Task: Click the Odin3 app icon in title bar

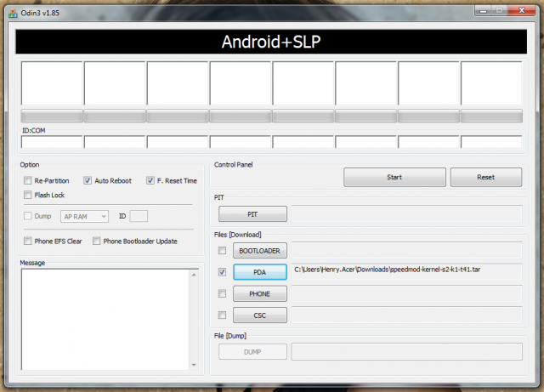Action: pyautogui.click(x=13, y=14)
